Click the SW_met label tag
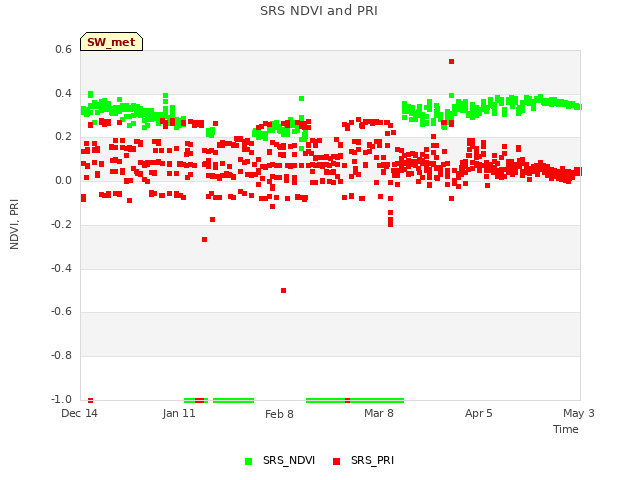640x480 pixels. [111, 42]
